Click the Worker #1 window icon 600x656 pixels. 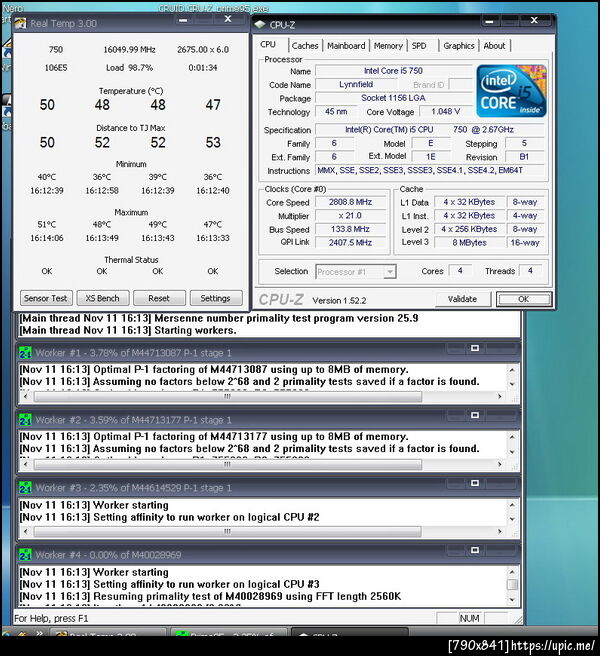click(x=25, y=353)
